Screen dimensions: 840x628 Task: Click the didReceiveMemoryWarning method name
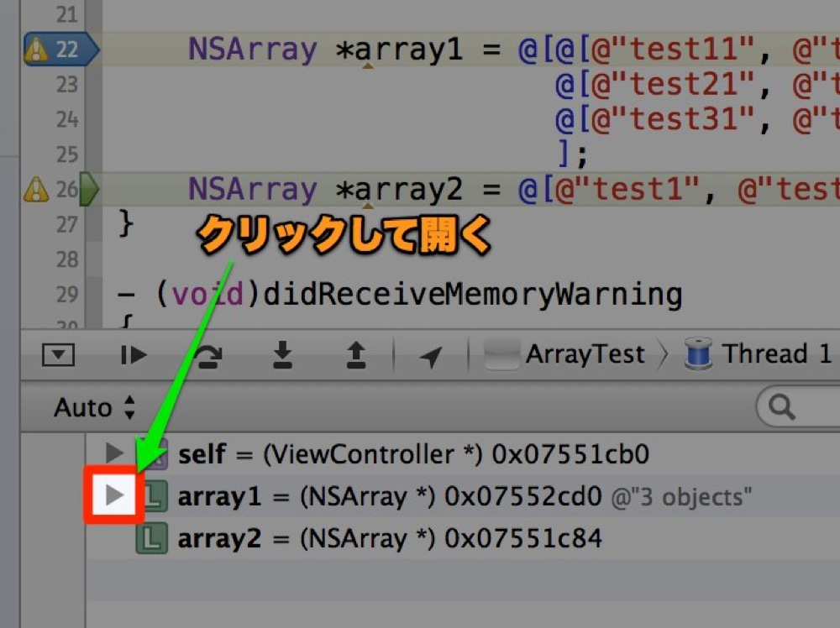coord(472,295)
